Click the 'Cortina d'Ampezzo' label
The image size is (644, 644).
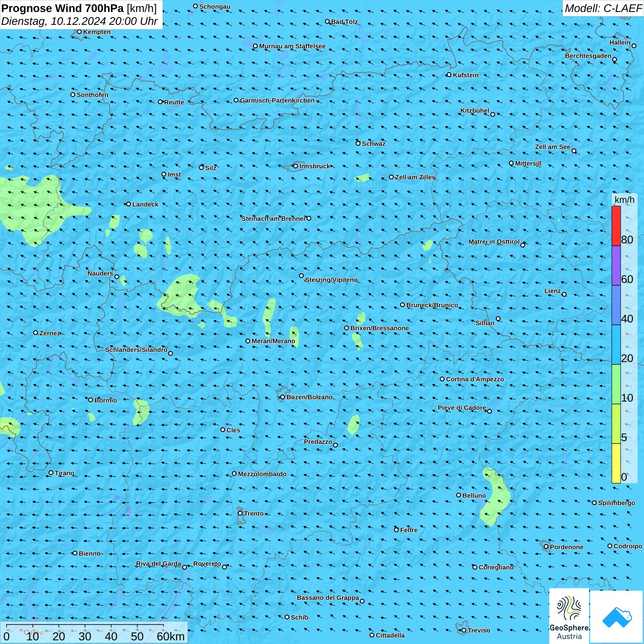pyautogui.click(x=475, y=379)
